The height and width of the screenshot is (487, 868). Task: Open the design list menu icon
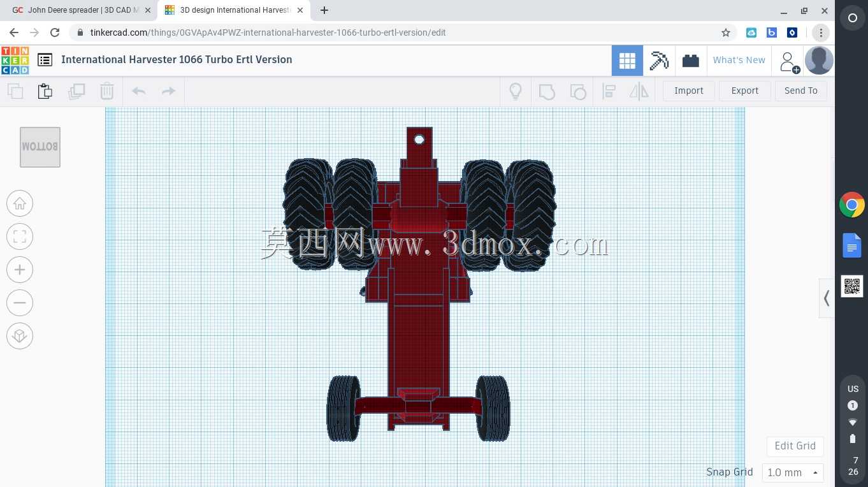click(x=45, y=60)
